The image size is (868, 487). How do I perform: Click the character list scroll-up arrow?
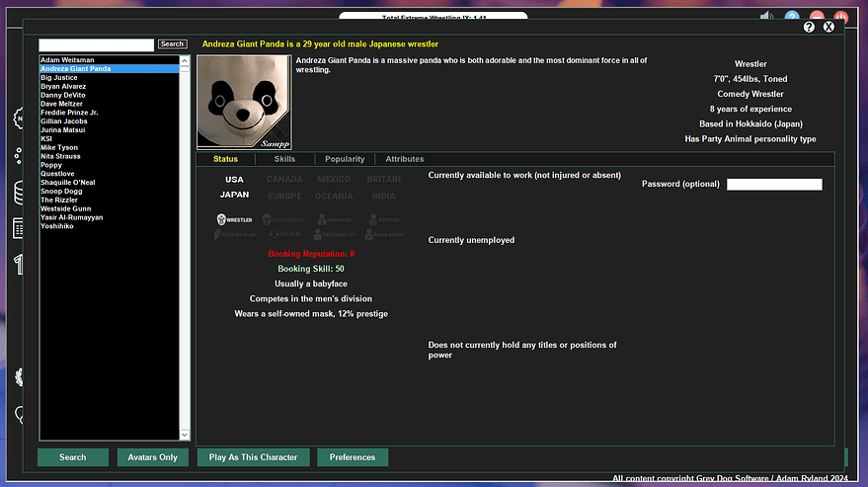(x=185, y=60)
